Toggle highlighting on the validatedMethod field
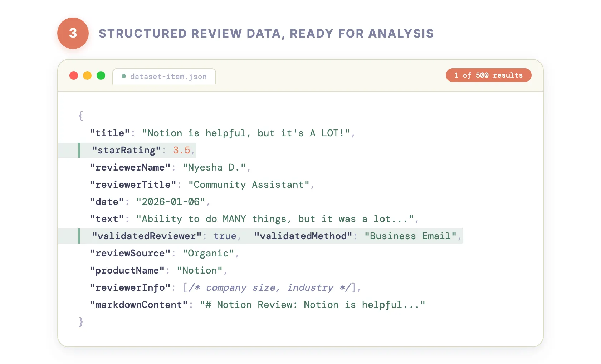 302,236
